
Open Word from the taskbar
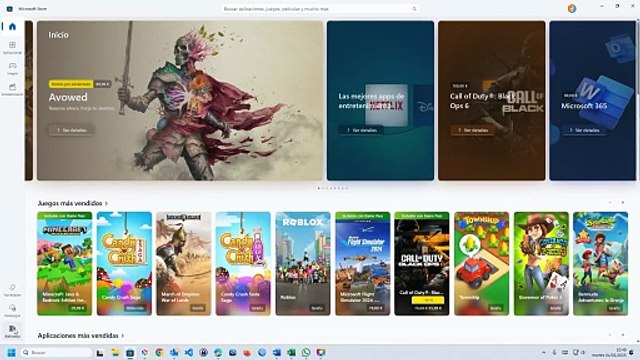point(277,353)
